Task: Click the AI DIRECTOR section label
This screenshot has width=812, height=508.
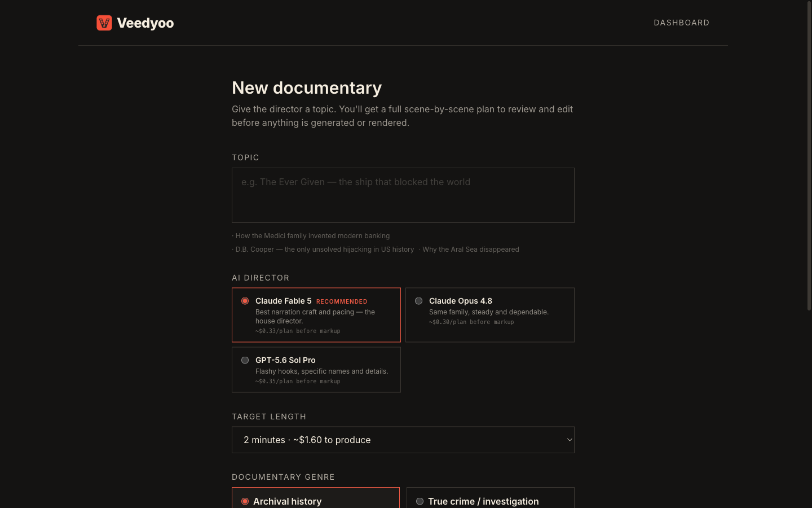Action: click(261, 278)
